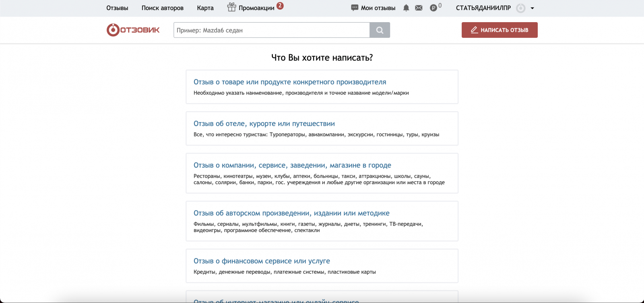Click the gift icon next to Промоакции
This screenshot has width=644, height=303.
click(231, 7)
